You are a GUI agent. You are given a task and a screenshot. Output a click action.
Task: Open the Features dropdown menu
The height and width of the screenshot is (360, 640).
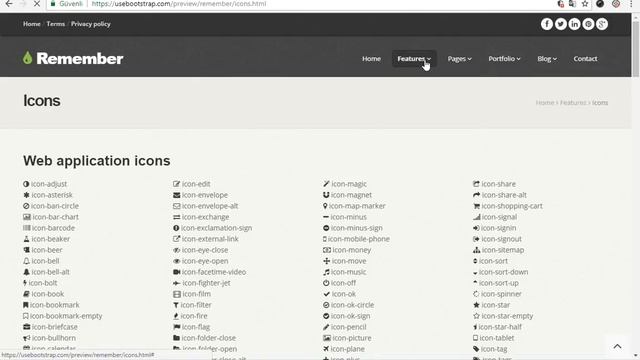414,59
